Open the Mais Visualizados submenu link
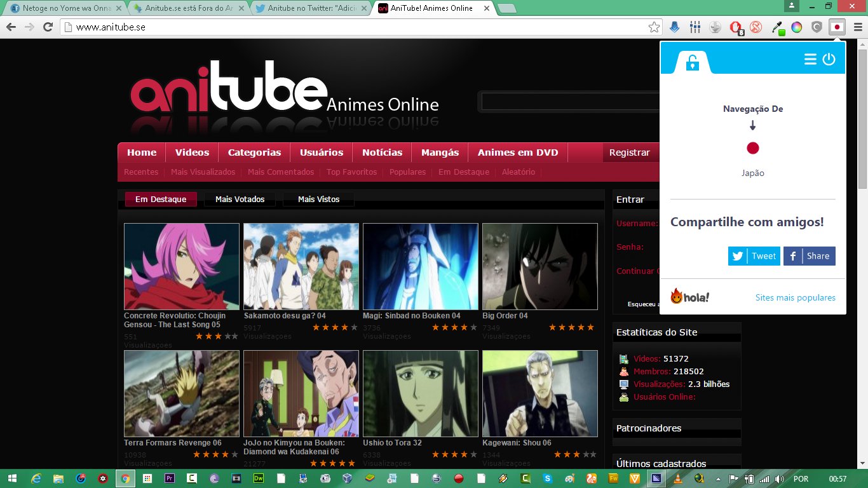This screenshot has width=868, height=488. 203,172
